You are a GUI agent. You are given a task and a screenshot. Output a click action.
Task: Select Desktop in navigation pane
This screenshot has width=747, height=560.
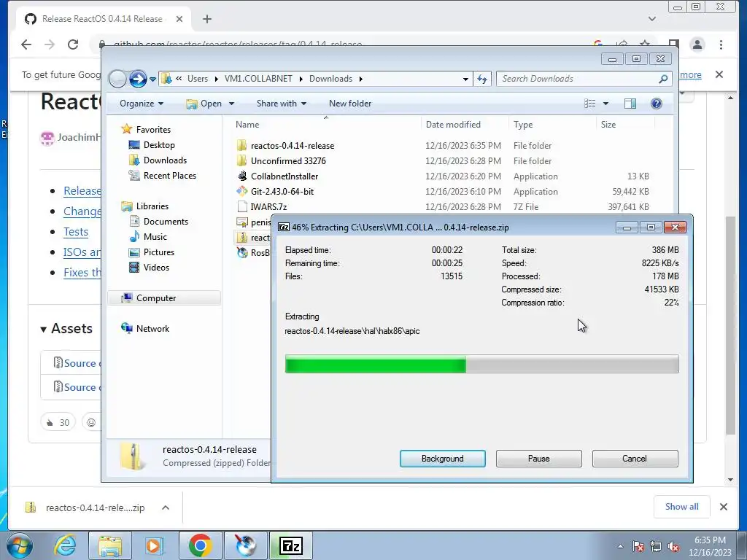pyautogui.click(x=159, y=145)
